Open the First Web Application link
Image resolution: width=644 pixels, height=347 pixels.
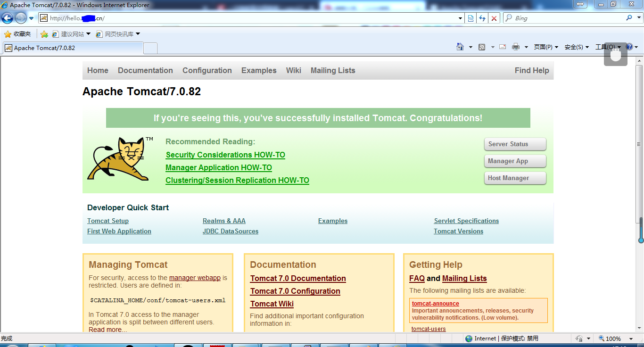tap(119, 231)
